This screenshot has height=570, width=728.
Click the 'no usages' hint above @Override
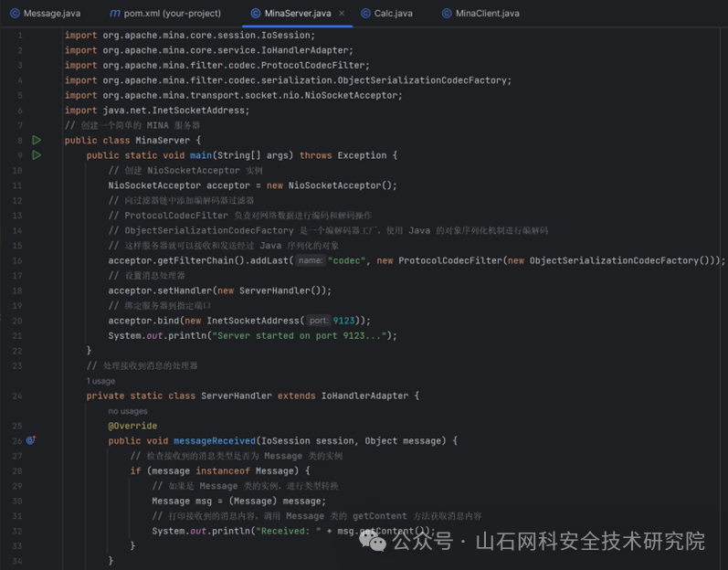click(x=128, y=411)
